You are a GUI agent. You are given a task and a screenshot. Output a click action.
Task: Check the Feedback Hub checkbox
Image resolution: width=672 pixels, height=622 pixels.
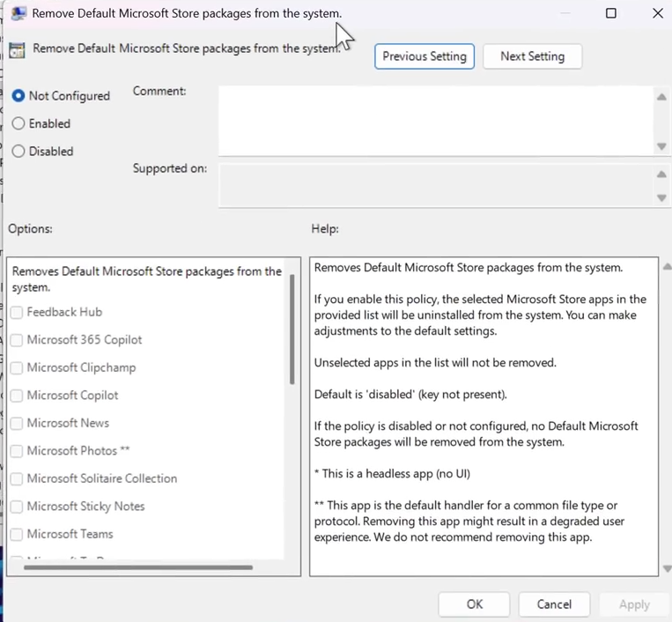tap(17, 312)
